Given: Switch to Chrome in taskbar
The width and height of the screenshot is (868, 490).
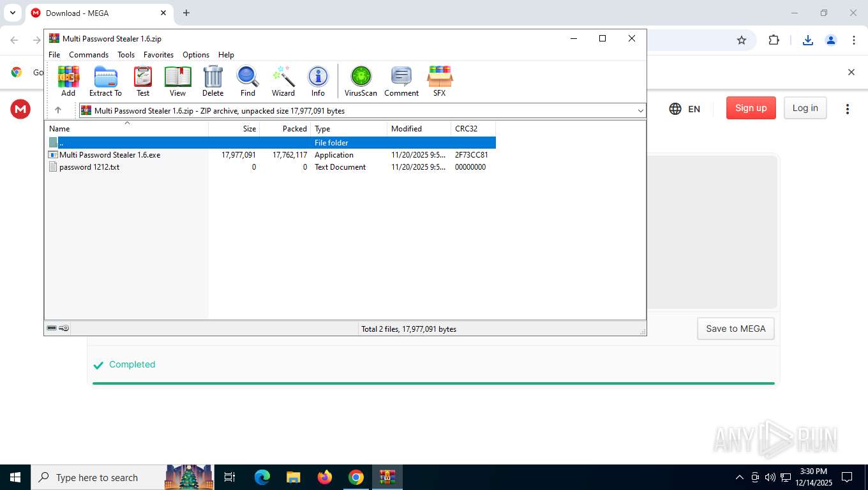Looking at the screenshot, I should [356, 477].
